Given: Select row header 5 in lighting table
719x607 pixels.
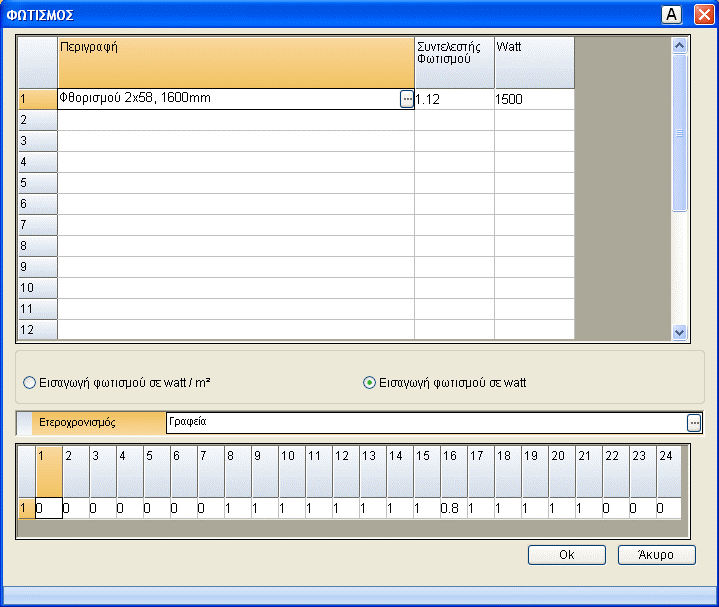Looking at the screenshot, I should [38, 183].
